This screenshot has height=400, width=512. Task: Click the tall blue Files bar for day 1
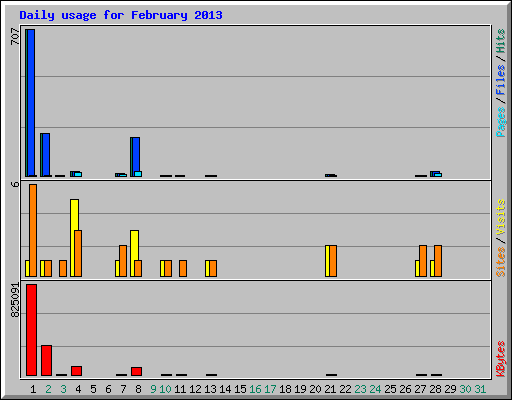coord(31,103)
